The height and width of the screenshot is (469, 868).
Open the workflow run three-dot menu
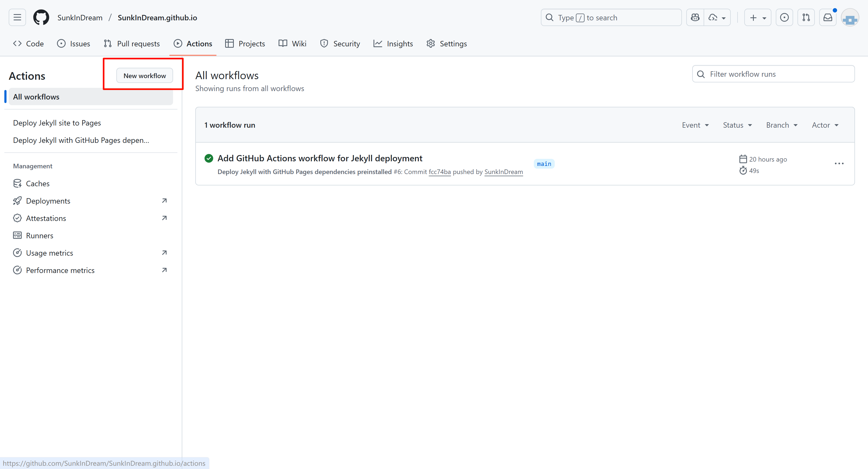(839, 164)
